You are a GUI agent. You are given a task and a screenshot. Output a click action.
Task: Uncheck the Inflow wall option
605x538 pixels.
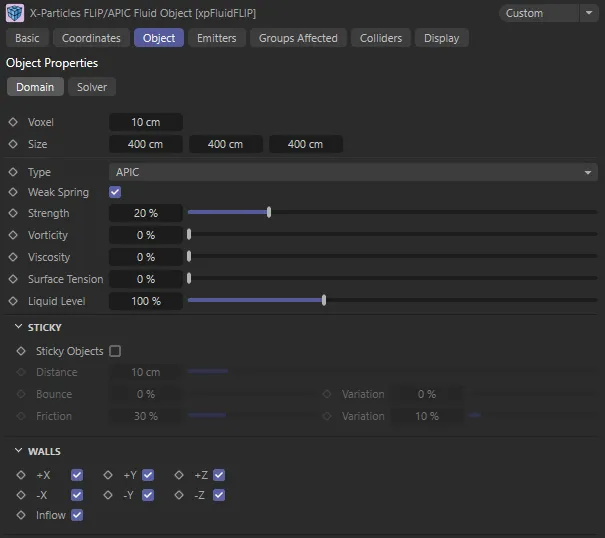click(x=77, y=515)
